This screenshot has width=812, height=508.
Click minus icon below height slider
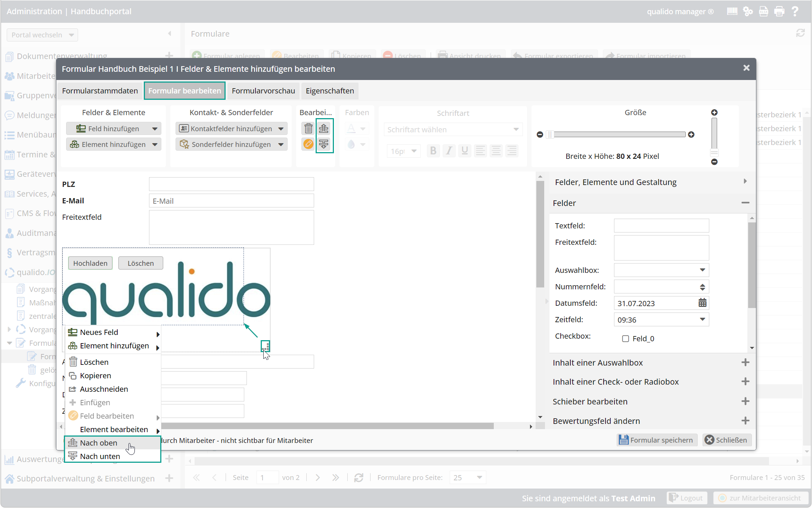[x=714, y=162]
